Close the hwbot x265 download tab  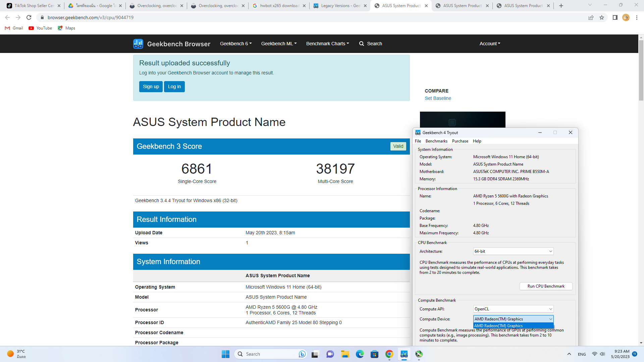tap(304, 6)
